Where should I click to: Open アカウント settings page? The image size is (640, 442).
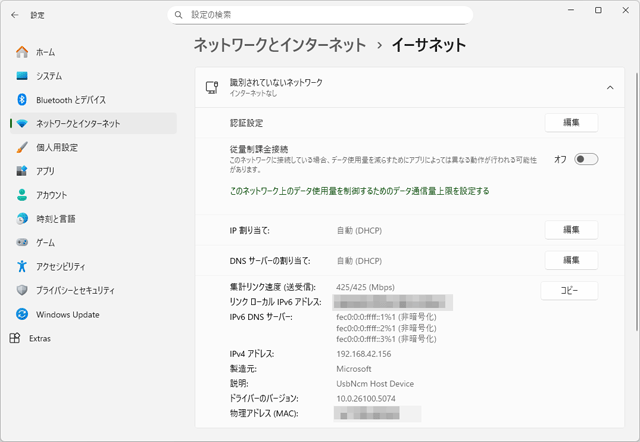pyautogui.click(x=52, y=195)
